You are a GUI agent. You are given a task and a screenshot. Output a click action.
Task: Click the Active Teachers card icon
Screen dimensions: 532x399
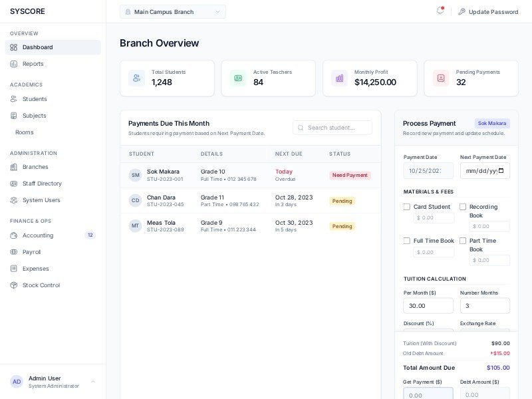238,78
